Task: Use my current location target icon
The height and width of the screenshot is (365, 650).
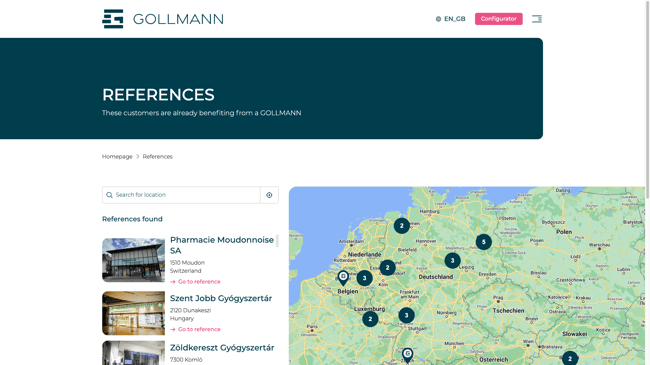Action: coord(269,195)
